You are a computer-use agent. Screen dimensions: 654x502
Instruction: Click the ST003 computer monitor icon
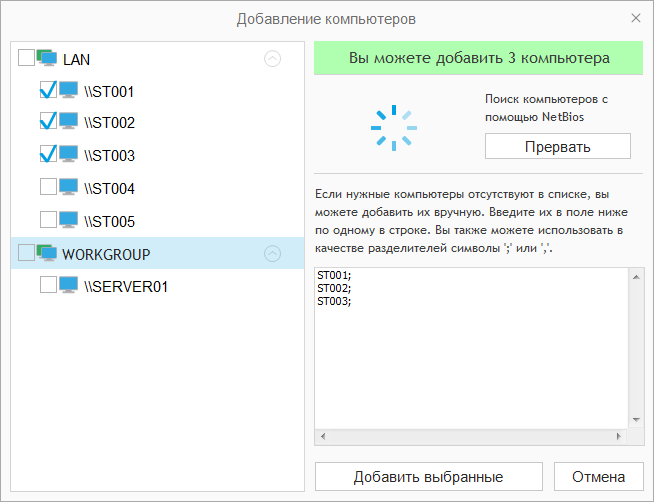[x=69, y=155]
